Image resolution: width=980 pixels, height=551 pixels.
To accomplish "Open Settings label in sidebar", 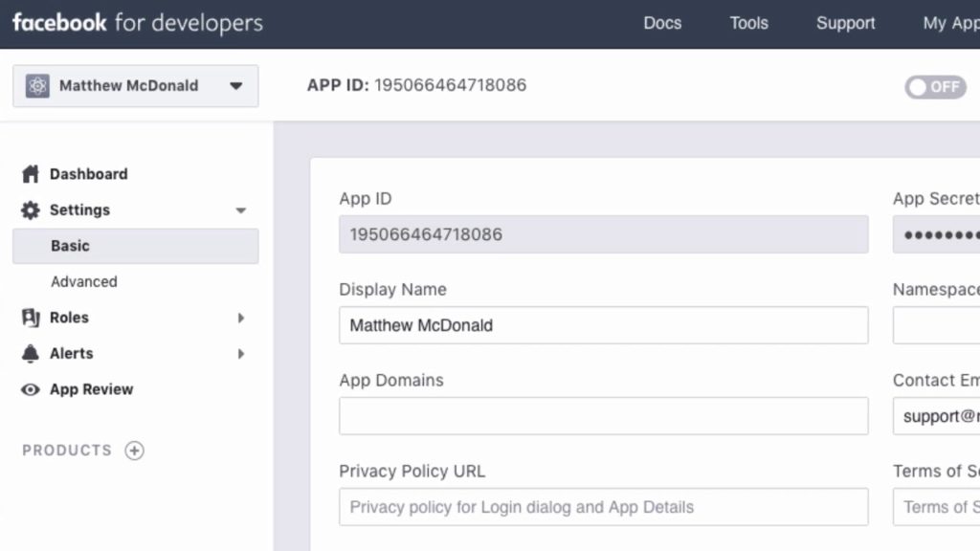I will tap(80, 209).
